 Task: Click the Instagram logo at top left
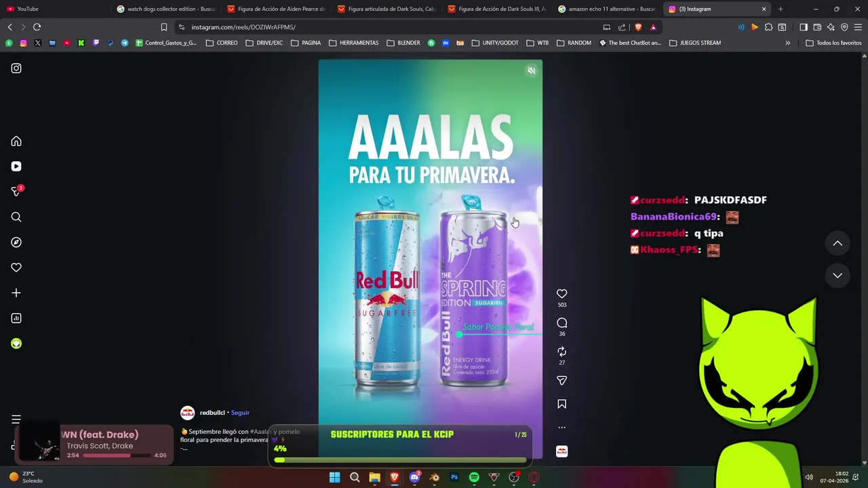(16, 68)
